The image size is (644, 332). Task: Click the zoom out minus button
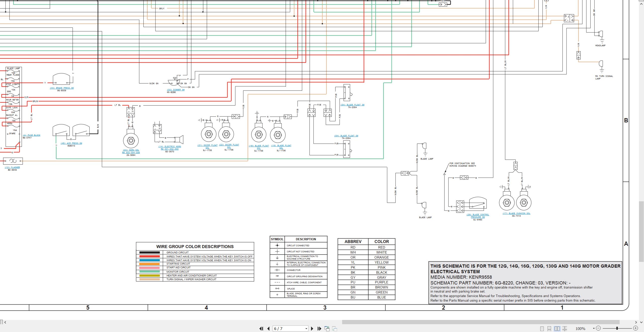pos(598,328)
